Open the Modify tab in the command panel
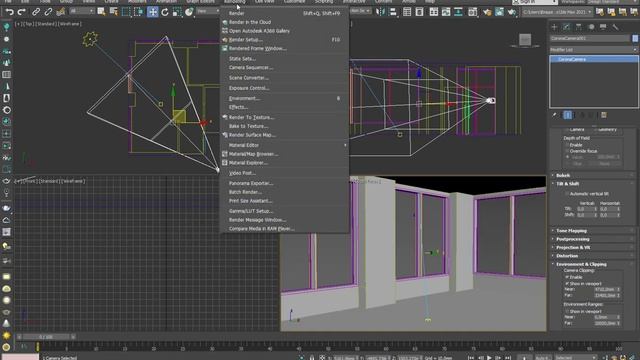The image size is (640, 360). [567, 27]
